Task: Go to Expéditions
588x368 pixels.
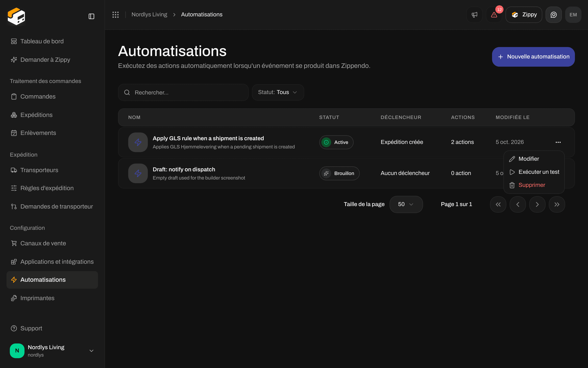Action: [x=52, y=115]
